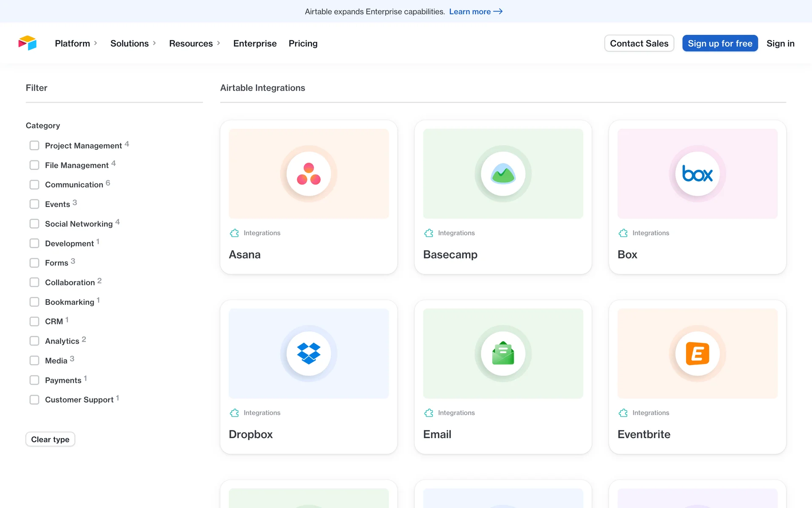Viewport: 812px width, 508px height.
Task: Open the Resources dropdown in the navbar
Action: (x=195, y=43)
